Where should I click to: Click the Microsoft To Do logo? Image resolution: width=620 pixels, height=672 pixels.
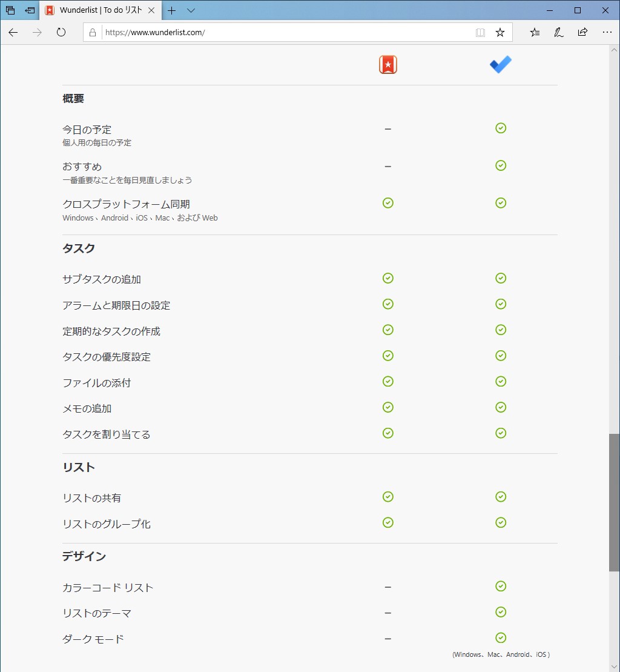[500, 64]
